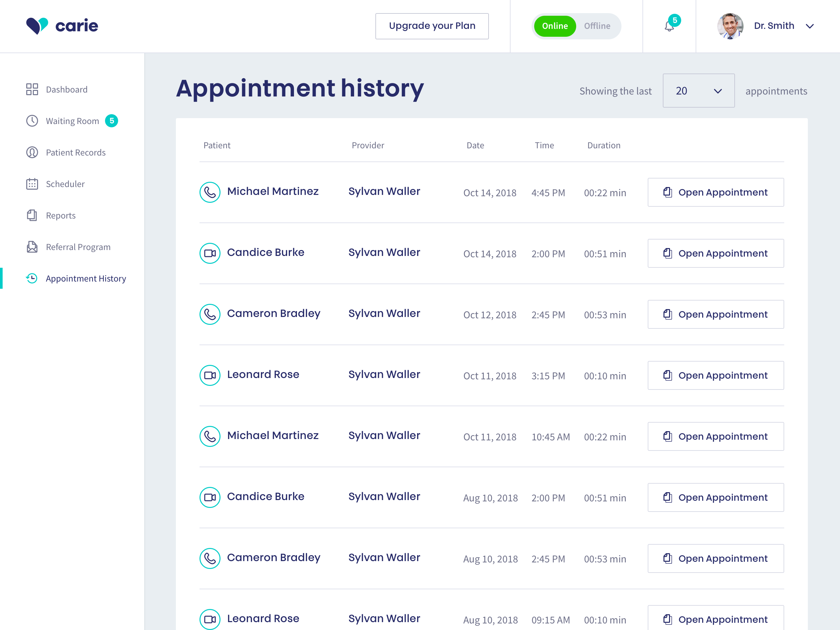This screenshot has height=630, width=840.
Task: Click the Dashboard grid icon in sidebar
Action: tap(32, 89)
